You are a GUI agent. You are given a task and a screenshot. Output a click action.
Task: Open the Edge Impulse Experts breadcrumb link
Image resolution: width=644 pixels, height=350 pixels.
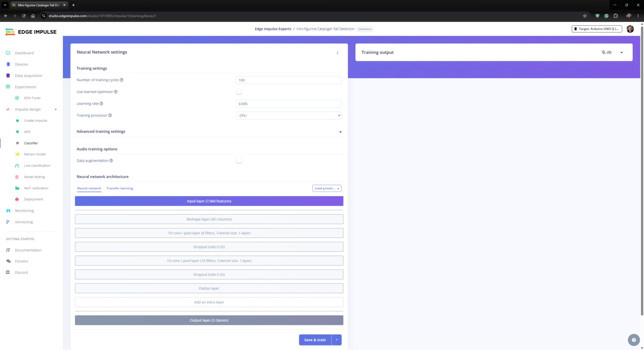[273, 29]
